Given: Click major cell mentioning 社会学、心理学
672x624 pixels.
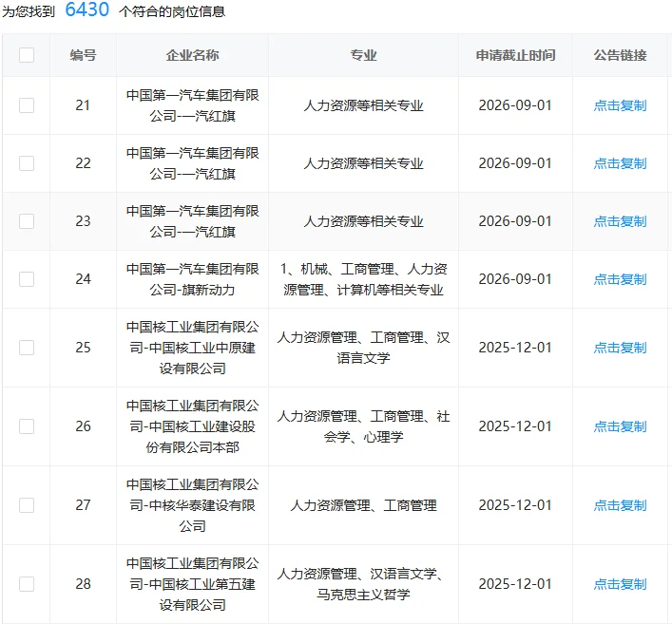Looking at the screenshot, I should click(363, 426).
